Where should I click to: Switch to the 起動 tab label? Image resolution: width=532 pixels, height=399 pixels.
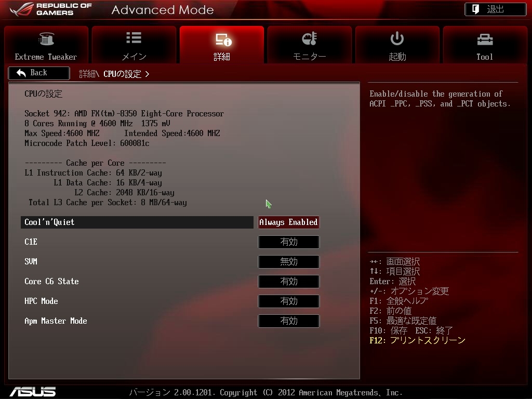pyautogui.click(x=397, y=57)
